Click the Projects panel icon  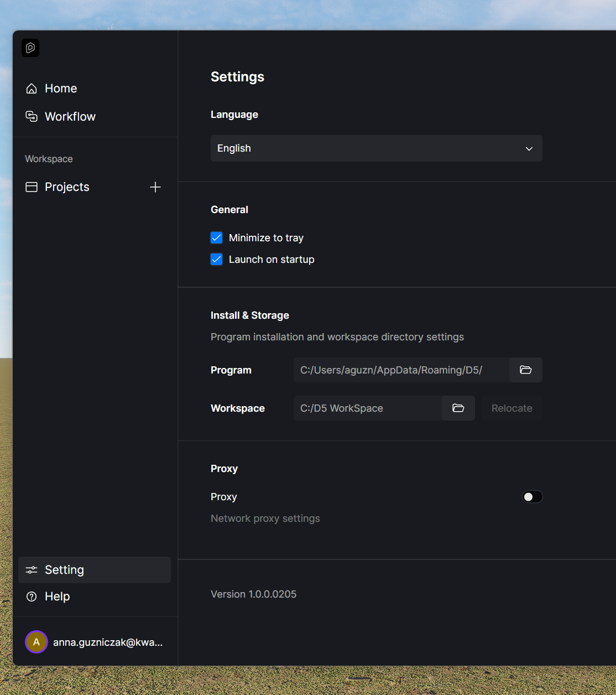point(32,187)
